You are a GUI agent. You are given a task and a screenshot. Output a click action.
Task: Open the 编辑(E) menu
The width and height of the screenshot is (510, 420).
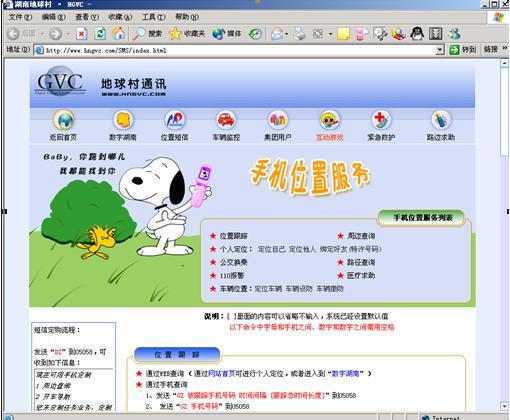pyautogui.click(x=53, y=17)
